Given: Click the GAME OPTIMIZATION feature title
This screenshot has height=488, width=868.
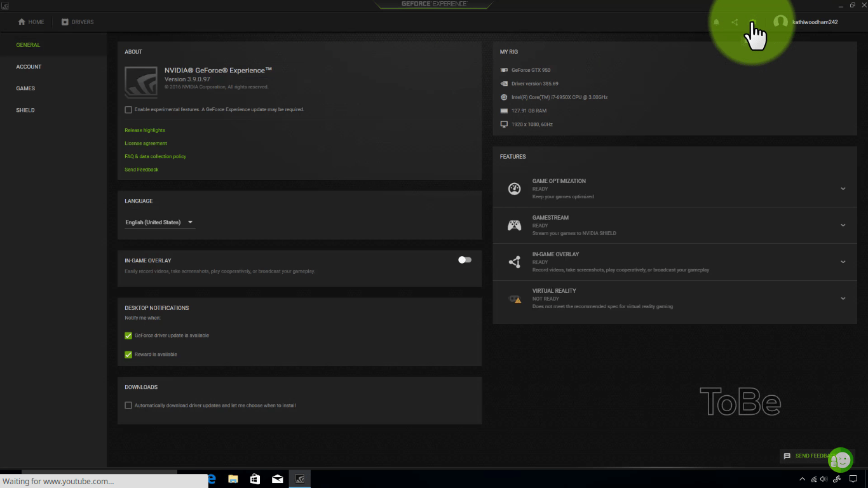Looking at the screenshot, I should coord(559,181).
